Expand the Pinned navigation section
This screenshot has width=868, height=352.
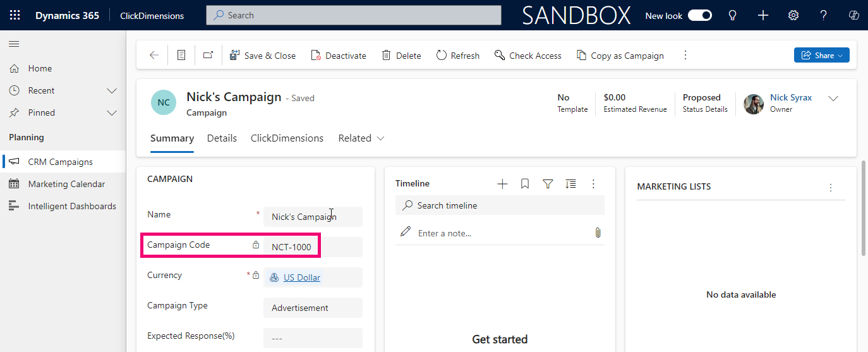112,112
